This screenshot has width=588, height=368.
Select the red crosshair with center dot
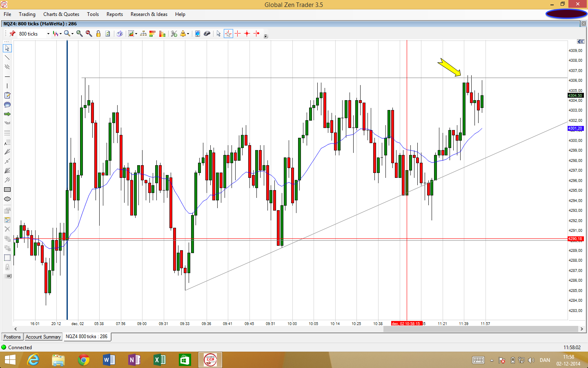[247, 34]
